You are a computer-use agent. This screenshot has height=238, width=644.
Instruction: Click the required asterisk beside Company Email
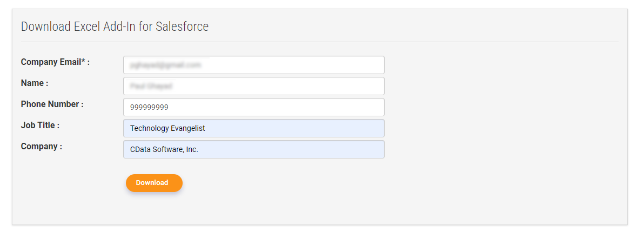(x=83, y=61)
